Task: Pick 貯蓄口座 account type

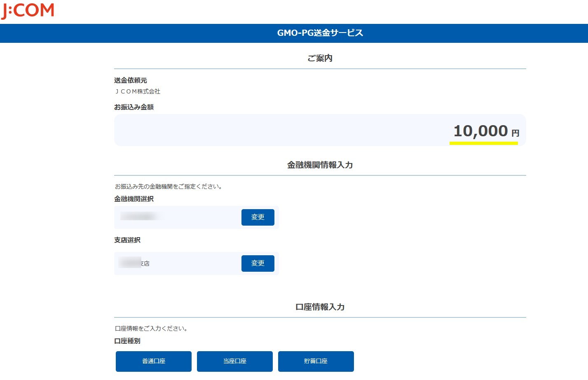Action: (x=316, y=361)
